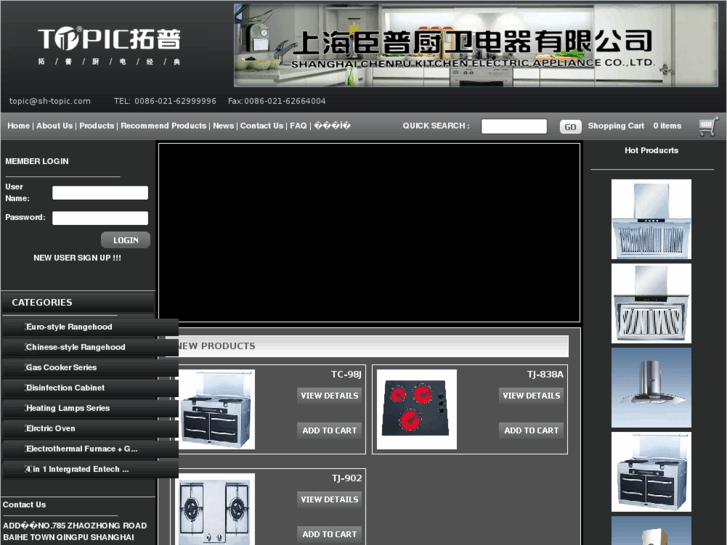This screenshot has width=727, height=545.
Task: Open the Home menu link
Action: [x=19, y=126]
